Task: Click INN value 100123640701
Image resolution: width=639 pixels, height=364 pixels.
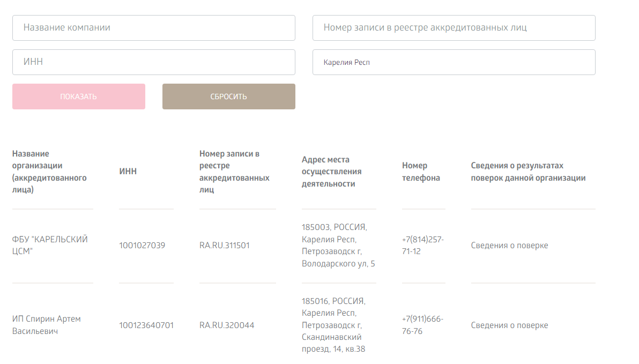Action: point(146,325)
